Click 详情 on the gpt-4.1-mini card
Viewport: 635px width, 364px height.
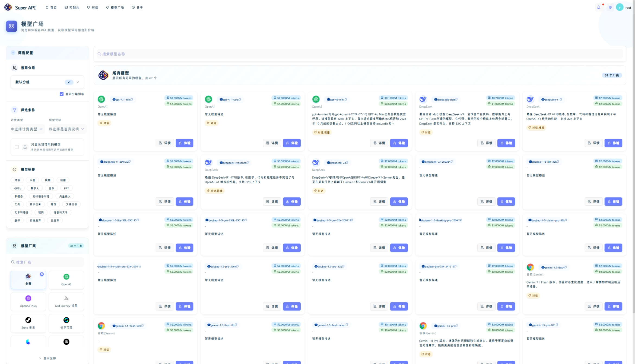click(x=165, y=143)
